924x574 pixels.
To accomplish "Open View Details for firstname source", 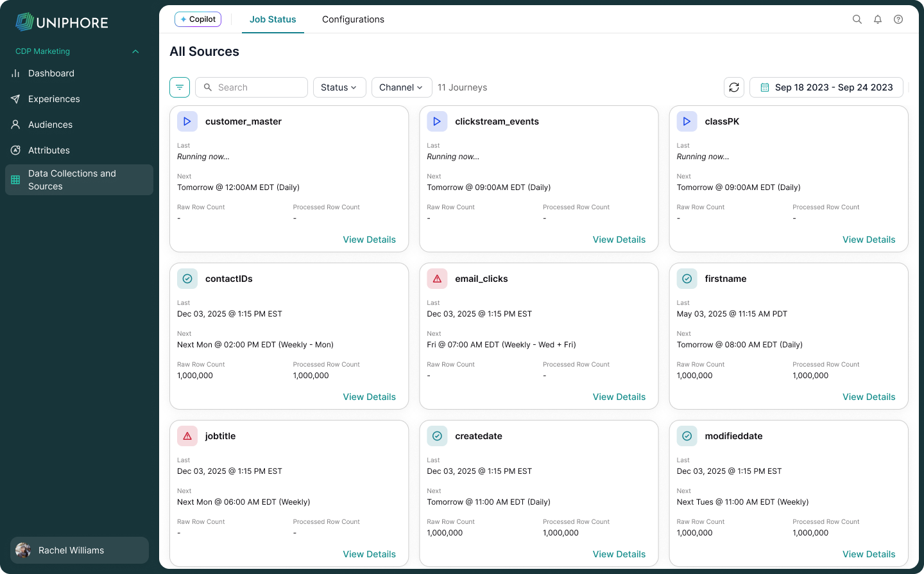I will 868,397.
